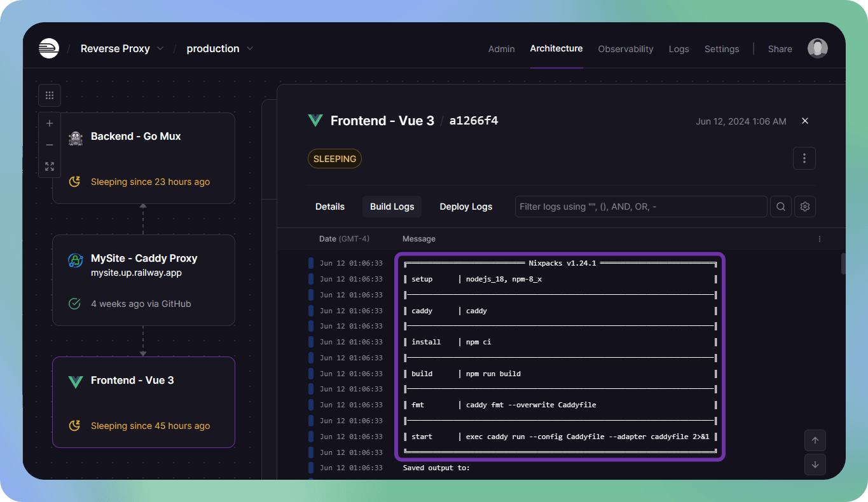Click 'Sleeping since 23 hours ago' text

point(150,182)
